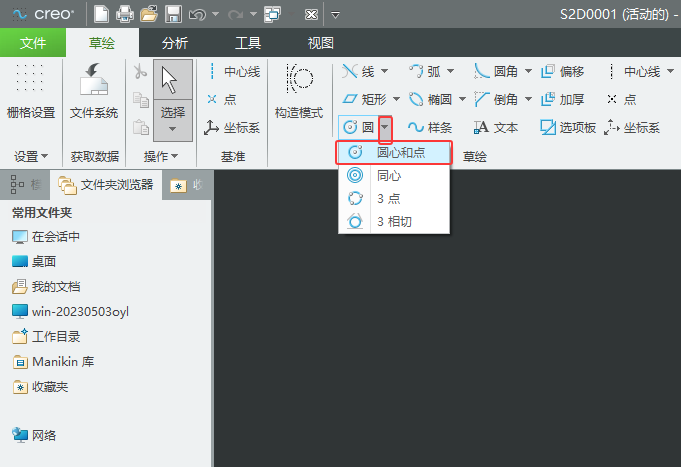Expand the 弧 tool dropdown arrow
The width and height of the screenshot is (681, 467).
coord(450,71)
